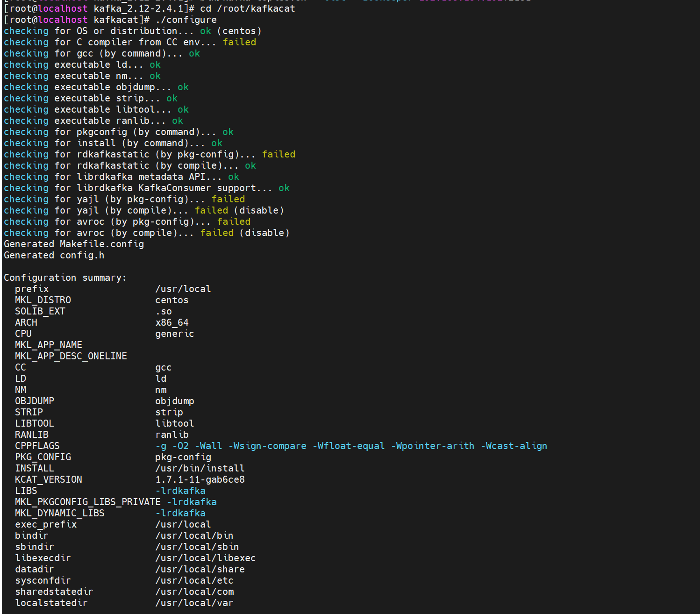Click the '/usr/local/bin' bindir value
Viewport: 700px width, 614px height.
click(x=194, y=535)
